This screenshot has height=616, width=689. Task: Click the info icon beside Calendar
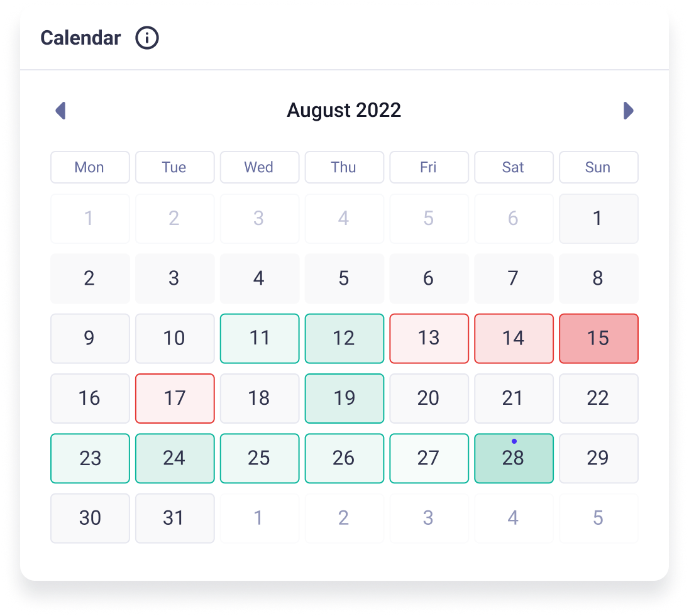pyautogui.click(x=147, y=38)
